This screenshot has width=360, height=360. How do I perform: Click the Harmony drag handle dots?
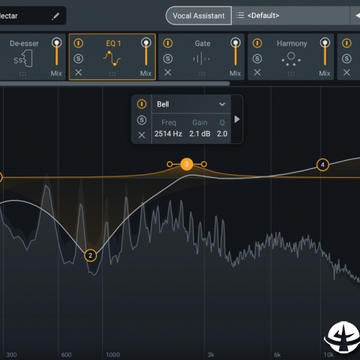tap(291, 74)
